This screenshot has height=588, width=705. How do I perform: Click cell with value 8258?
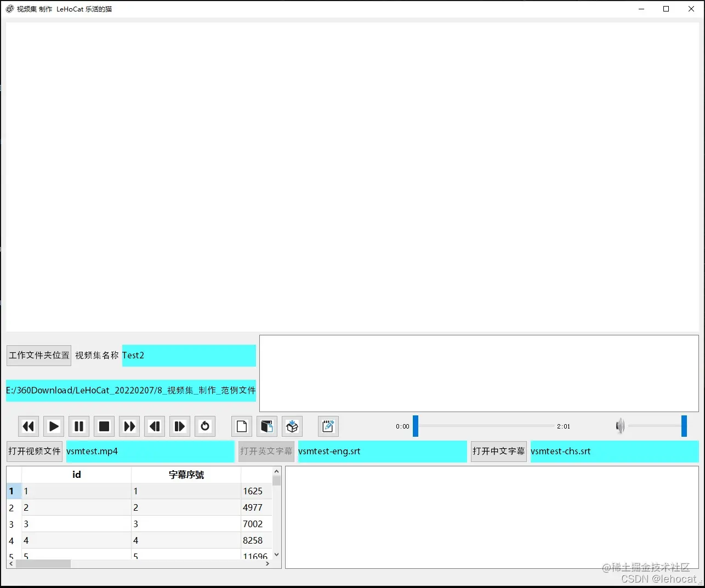[x=257, y=540]
